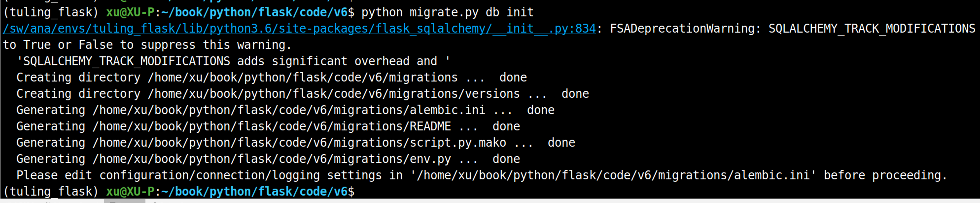Viewport: 980px width, 203px height.
Task: Click 'Creating directory' line ending in migrations/versions
Action: (x=302, y=94)
